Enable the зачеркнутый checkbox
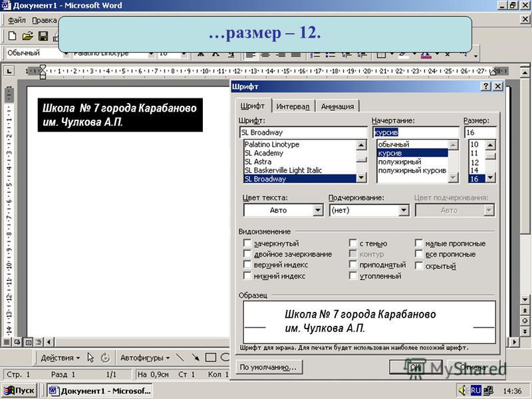 247,243
